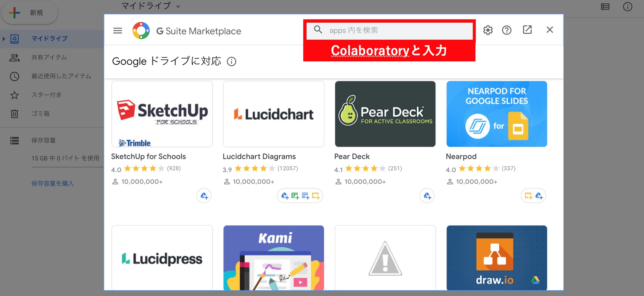Click the Nearpod title
Viewport: 644px width, 296px height.
coord(461,157)
